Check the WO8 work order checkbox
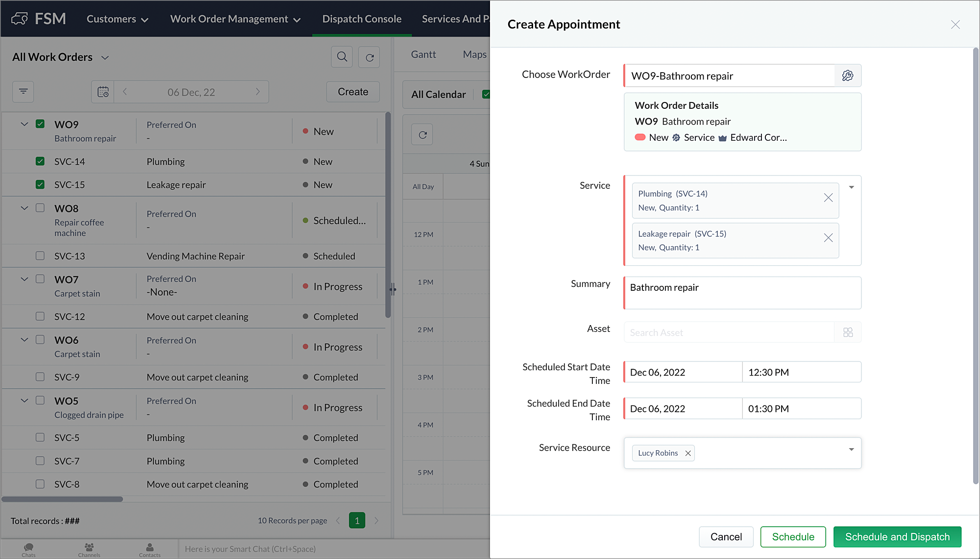The image size is (980, 559). pos(40,208)
